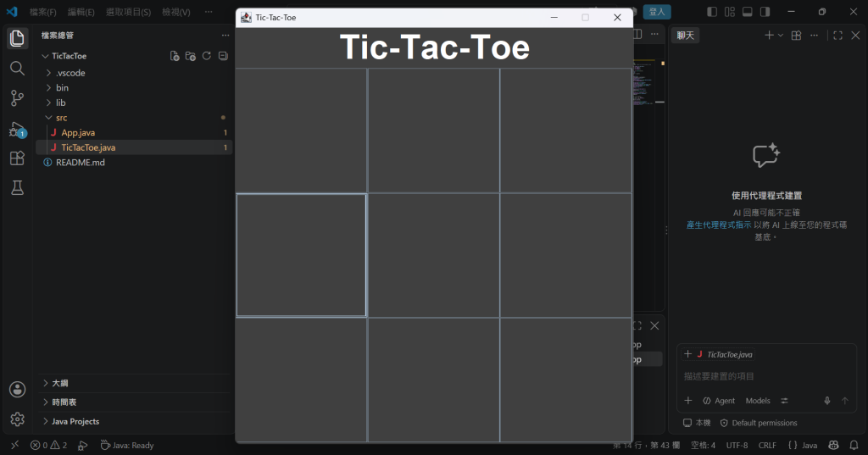This screenshot has width=868, height=455.
Task: Toggle primary side bar layout button
Action: coord(712,12)
